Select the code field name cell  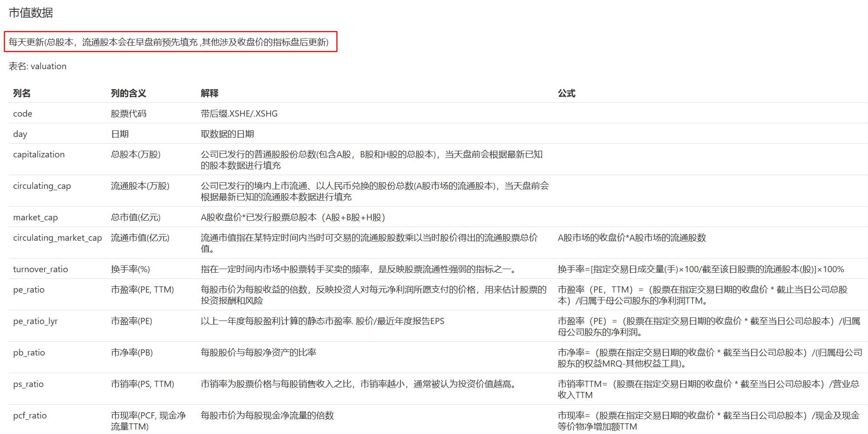pos(23,113)
